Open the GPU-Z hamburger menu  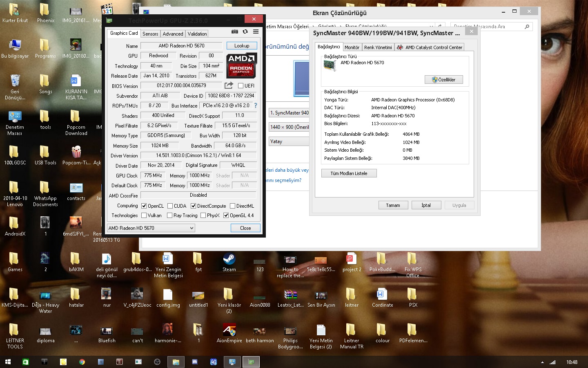click(x=256, y=31)
